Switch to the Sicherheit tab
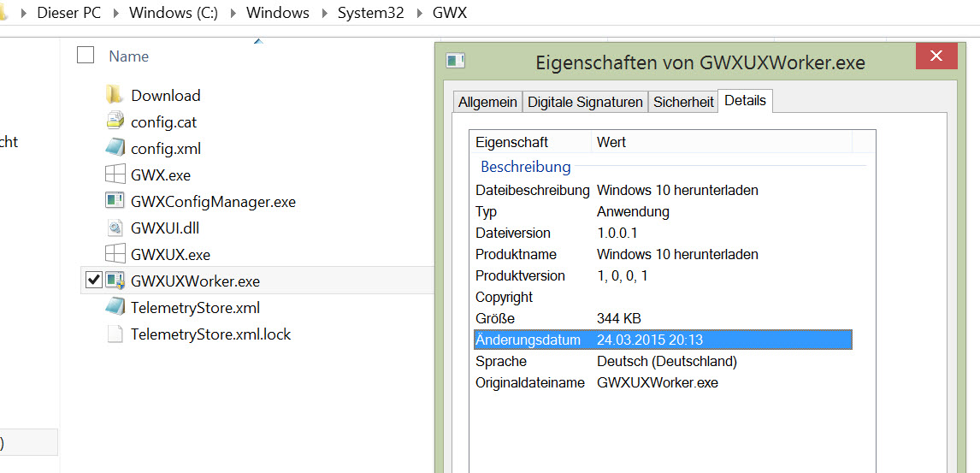This screenshot has width=980, height=473. (683, 103)
